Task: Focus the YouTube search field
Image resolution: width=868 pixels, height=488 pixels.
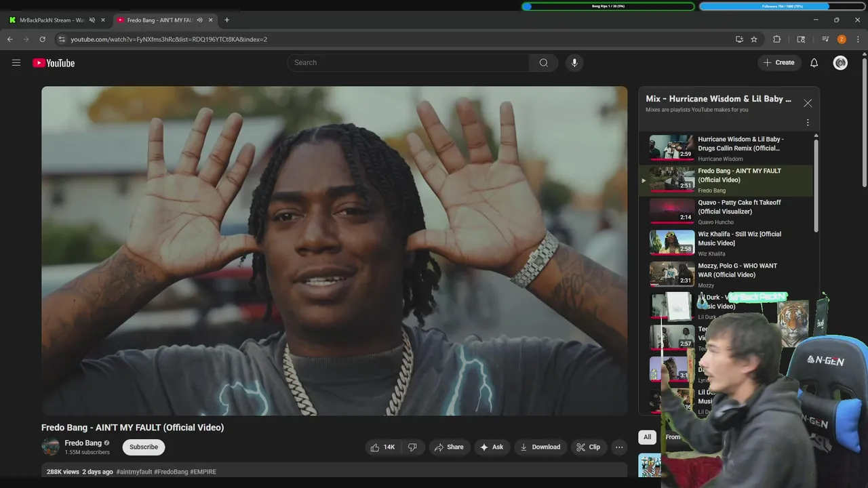Action: [x=408, y=63]
